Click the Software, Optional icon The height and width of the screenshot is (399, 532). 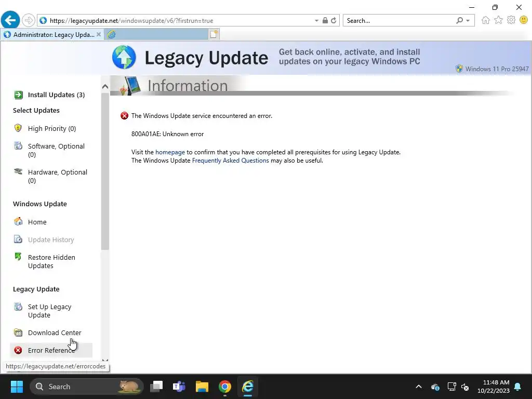18,146
